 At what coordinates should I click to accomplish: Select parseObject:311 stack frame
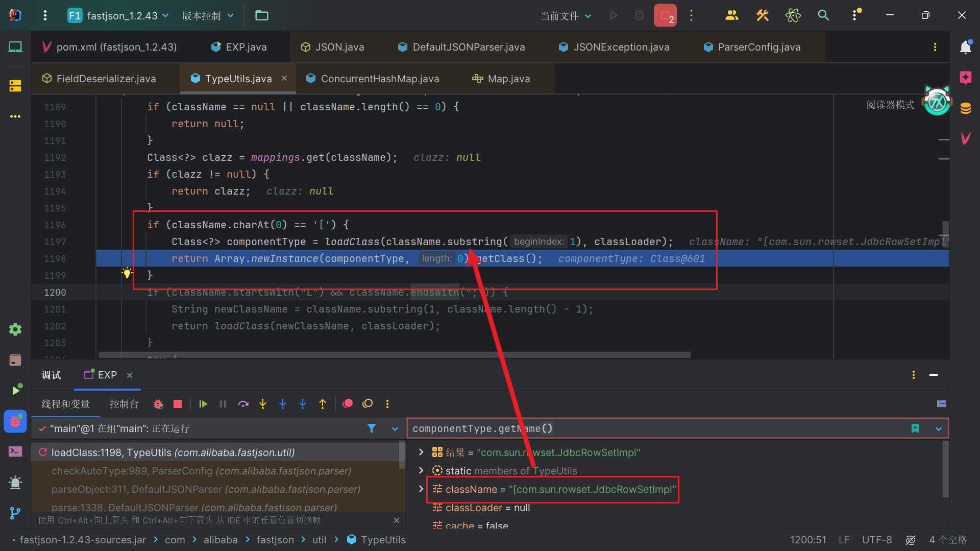pos(218,489)
